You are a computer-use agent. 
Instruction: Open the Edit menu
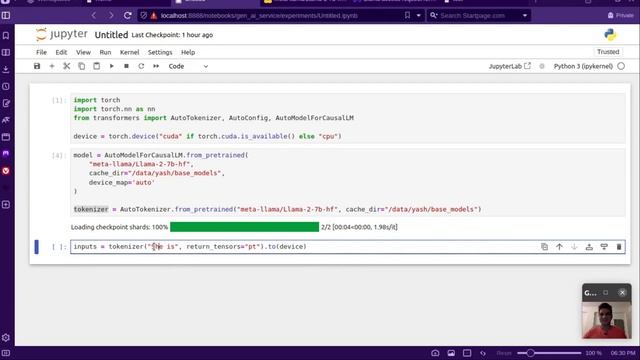tap(61, 52)
